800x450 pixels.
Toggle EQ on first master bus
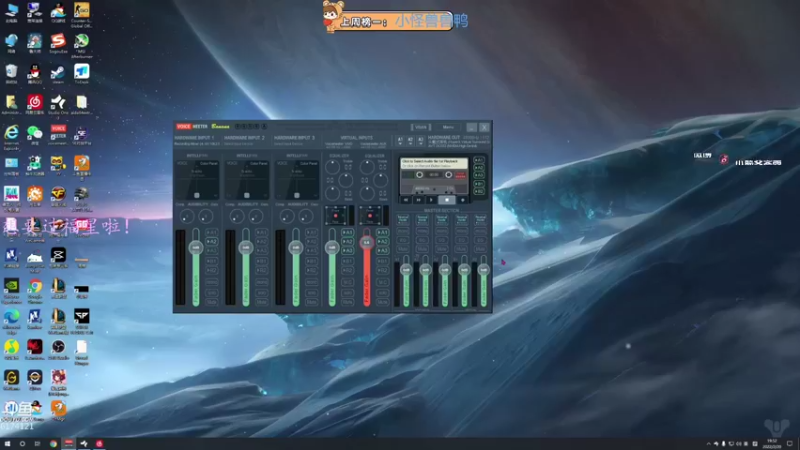coord(403,240)
